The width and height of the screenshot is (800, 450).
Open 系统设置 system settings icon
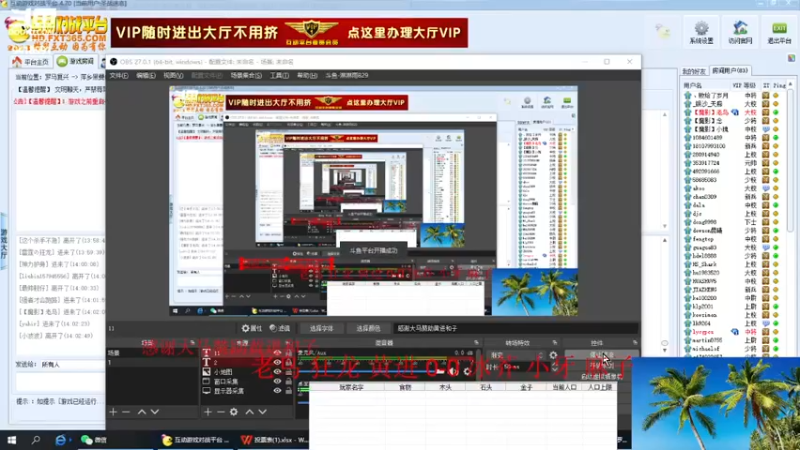(702, 32)
